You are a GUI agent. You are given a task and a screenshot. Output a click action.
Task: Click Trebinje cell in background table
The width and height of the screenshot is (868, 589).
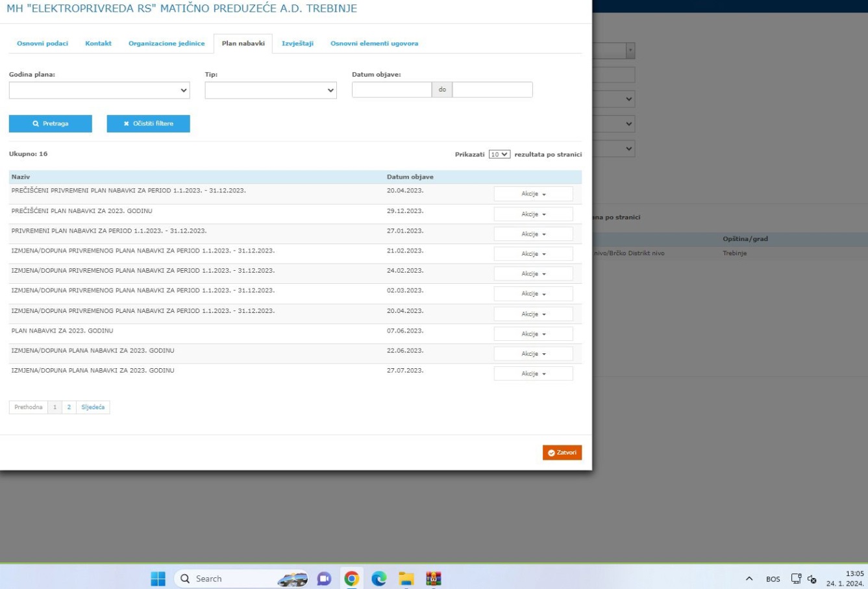(x=735, y=253)
